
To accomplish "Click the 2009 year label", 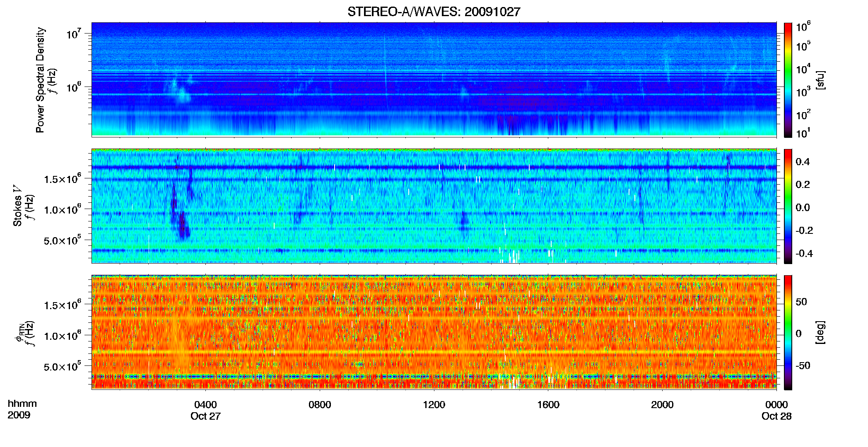I will click(19, 415).
